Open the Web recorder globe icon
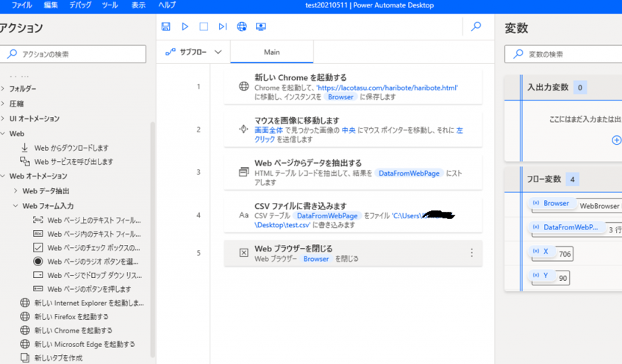622x364 pixels. [x=242, y=26]
